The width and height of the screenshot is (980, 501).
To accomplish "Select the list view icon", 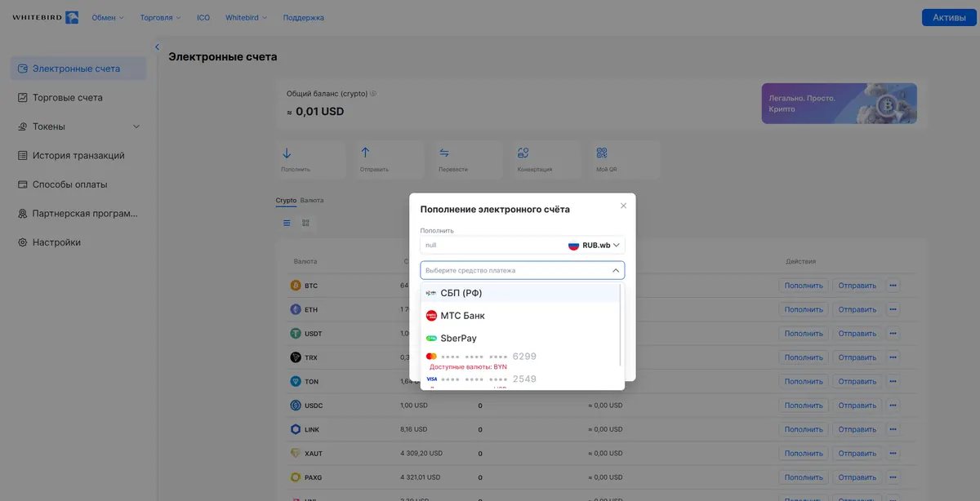I will pyautogui.click(x=287, y=223).
